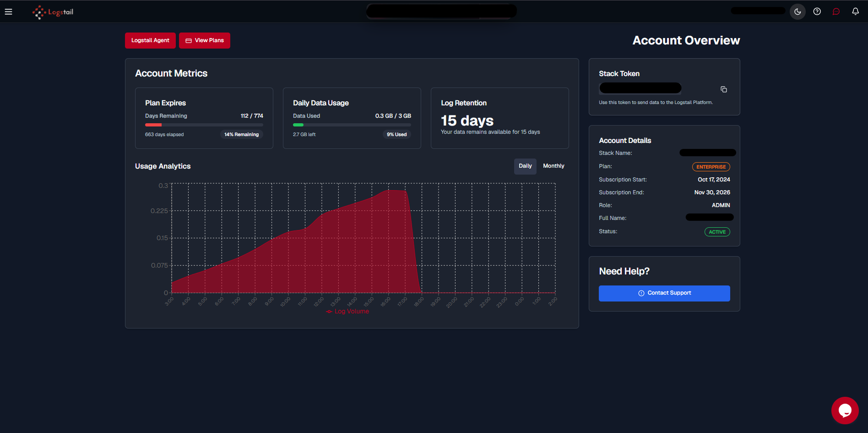Screen dimensions: 868x433
Task: Toggle the Log Volume legend entry
Action: click(347, 312)
